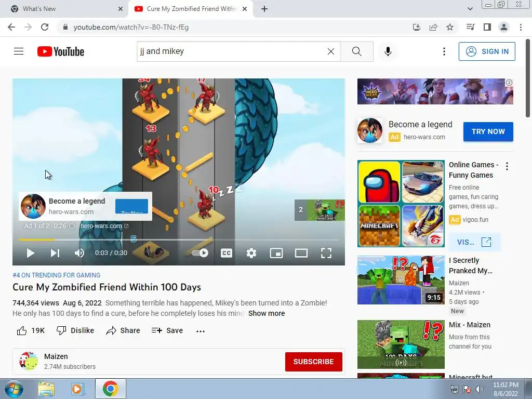The image size is (532, 399).
Task: Open Hero Wars banner ad image
Action: pyautogui.click(x=435, y=91)
